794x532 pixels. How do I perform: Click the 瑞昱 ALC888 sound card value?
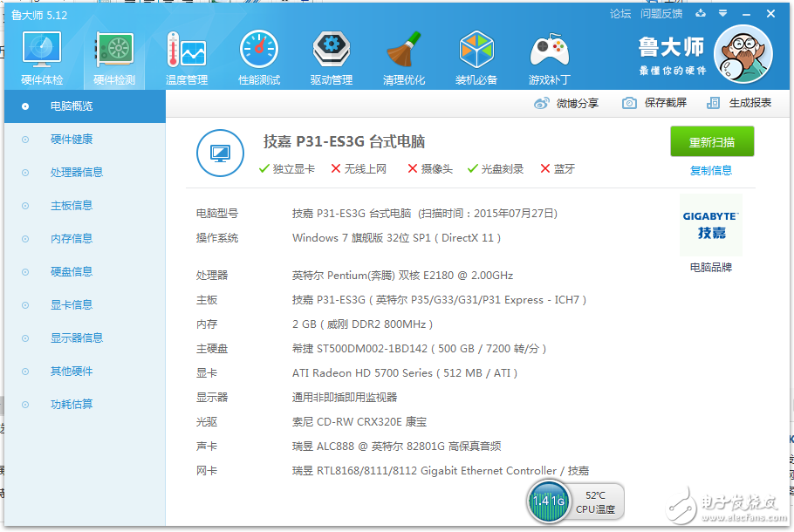tap(396, 447)
